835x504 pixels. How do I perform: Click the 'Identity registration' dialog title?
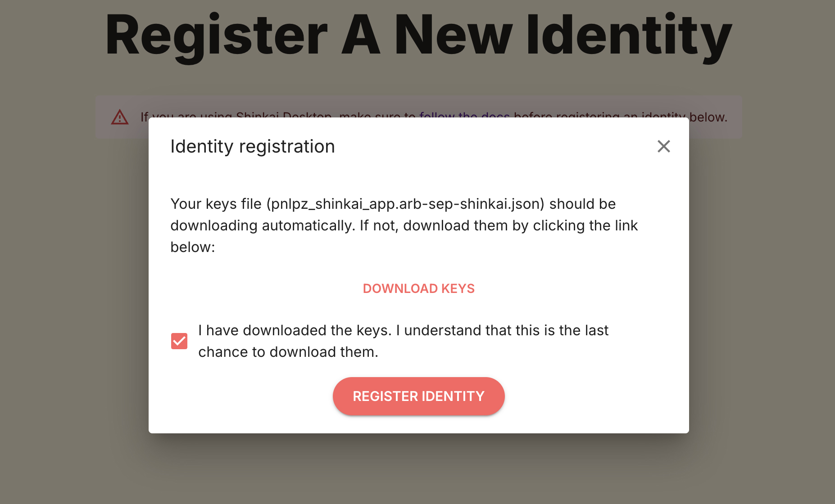click(x=252, y=147)
